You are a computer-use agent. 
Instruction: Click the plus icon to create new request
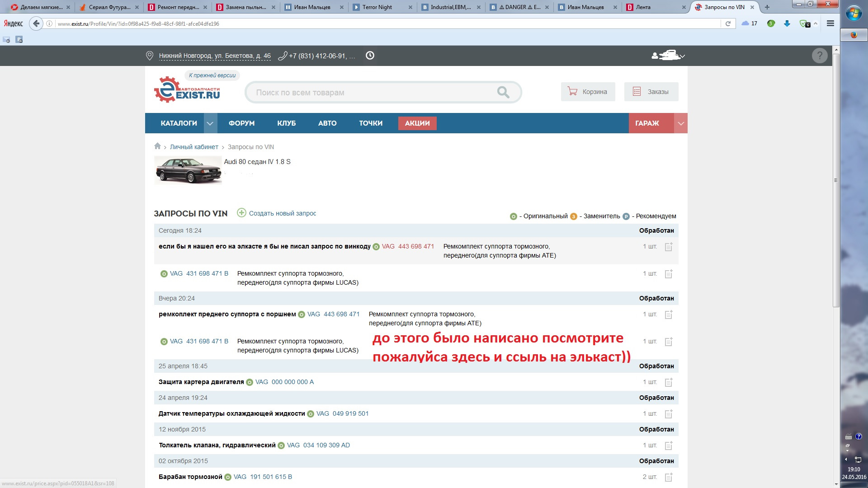pyautogui.click(x=241, y=213)
